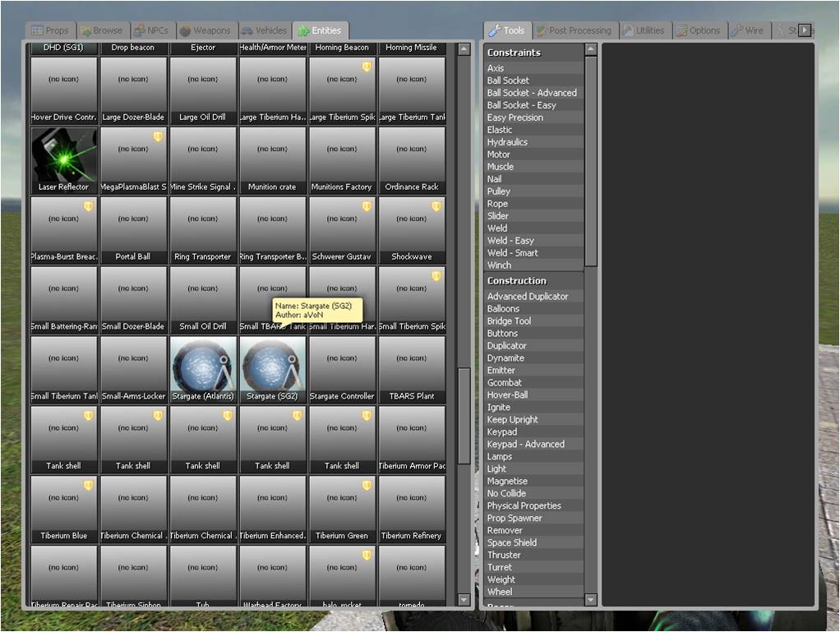
Task: Open the NPCs tab
Action: [151, 30]
